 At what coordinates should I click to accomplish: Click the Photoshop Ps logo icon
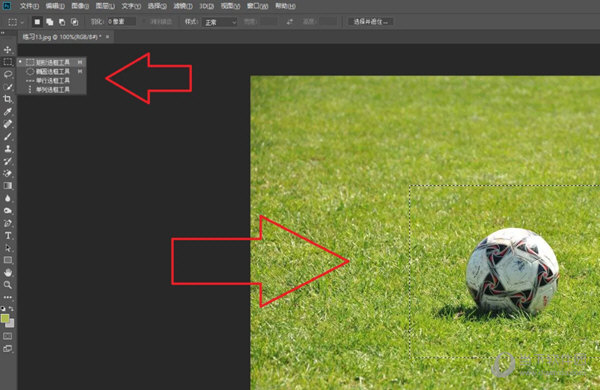7,6
